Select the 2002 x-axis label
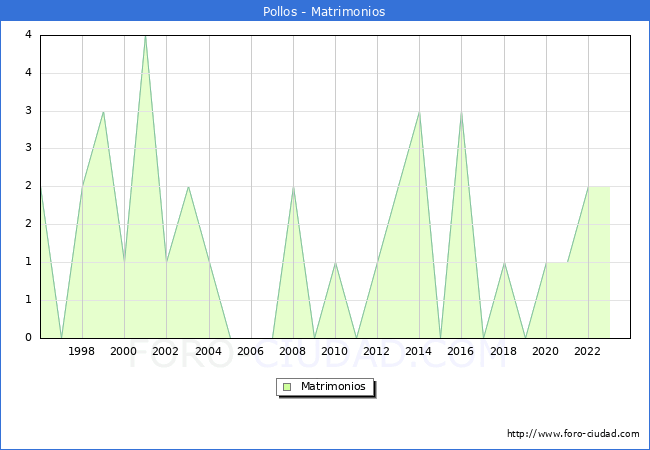The width and height of the screenshot is (650, 450). pyautogui.click(x=166, y=351)
